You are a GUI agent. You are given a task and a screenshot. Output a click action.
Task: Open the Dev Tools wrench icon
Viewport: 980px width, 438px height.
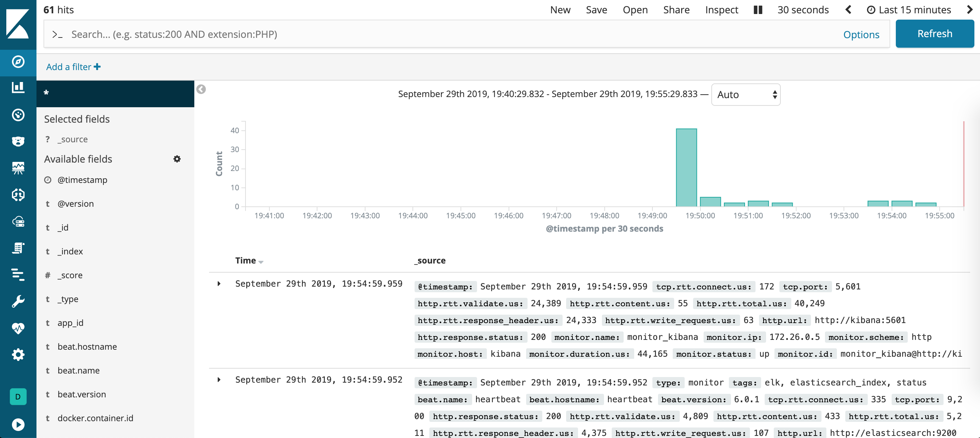point(18,301)
